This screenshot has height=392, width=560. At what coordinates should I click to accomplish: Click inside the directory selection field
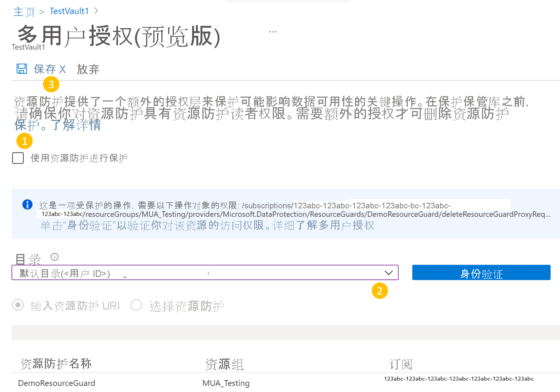coord(152,272)
